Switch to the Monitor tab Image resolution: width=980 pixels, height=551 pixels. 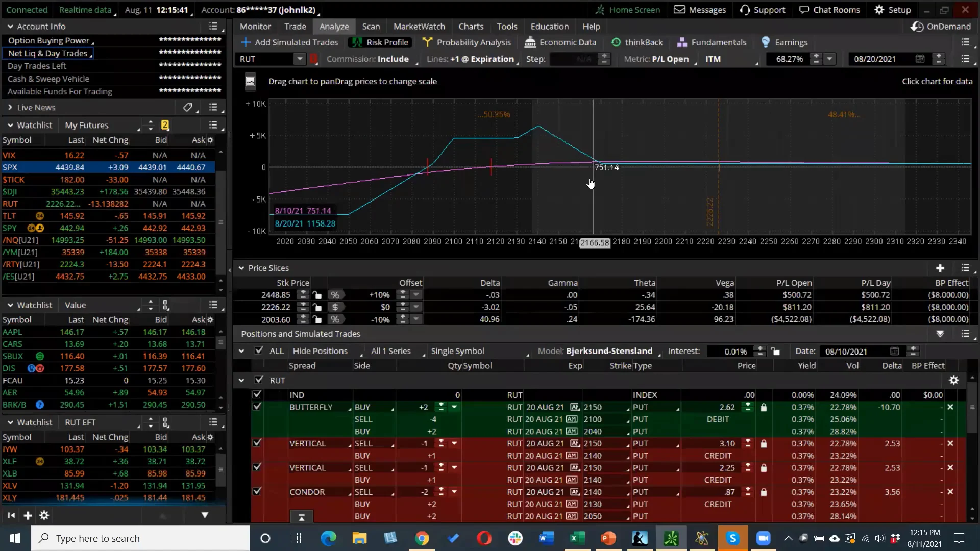255,27
